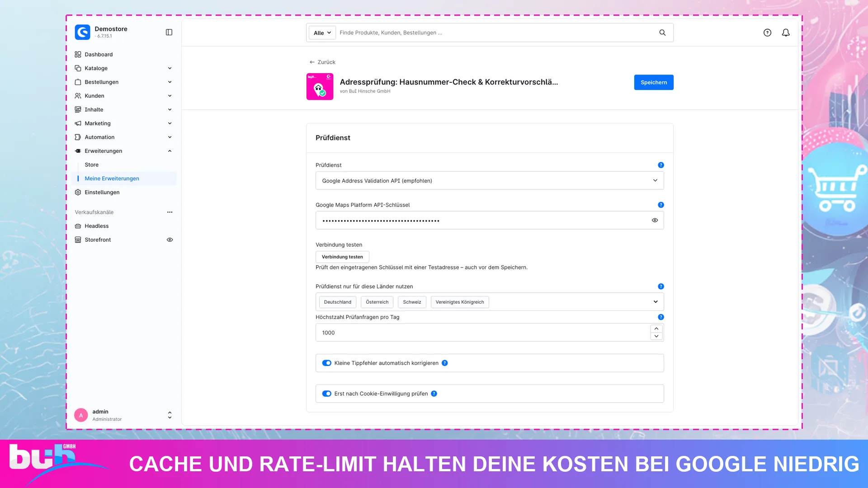Collapse sidebar with panel toggle icon
This screenshot has height=488, width=868.
(x=169, y=32)
